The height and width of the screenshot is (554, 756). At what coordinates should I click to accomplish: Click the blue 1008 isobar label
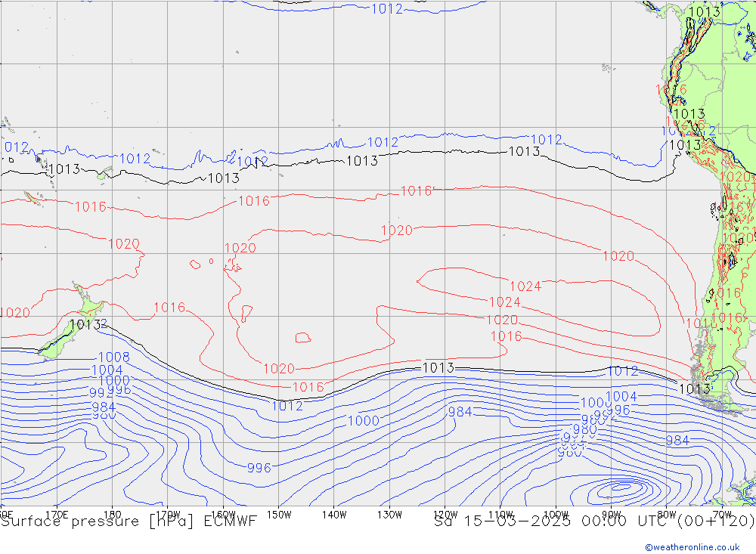point(114,357)
